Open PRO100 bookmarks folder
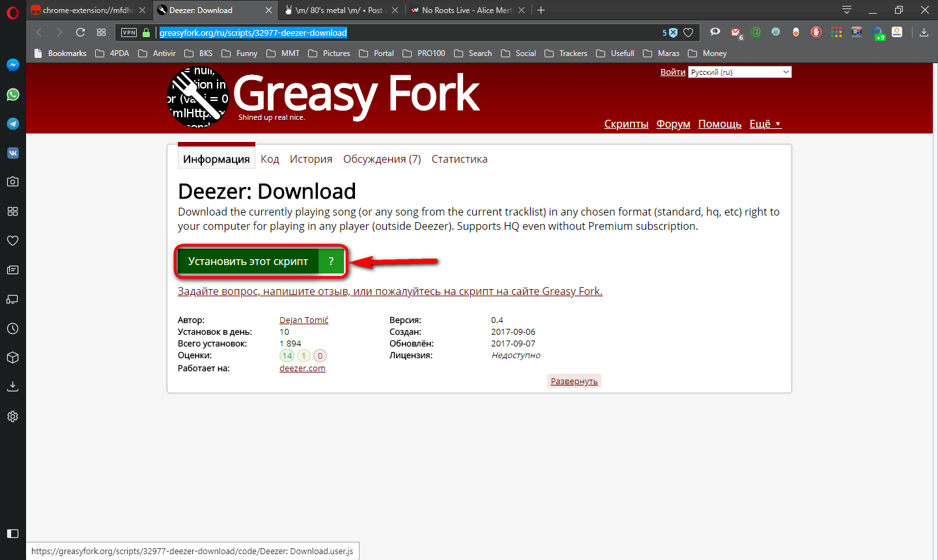 tap(424, 53)
